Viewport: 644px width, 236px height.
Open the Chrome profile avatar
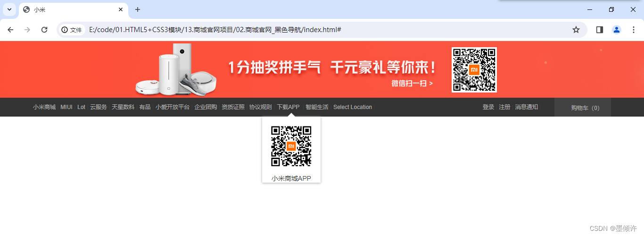[x=617, y=30]
